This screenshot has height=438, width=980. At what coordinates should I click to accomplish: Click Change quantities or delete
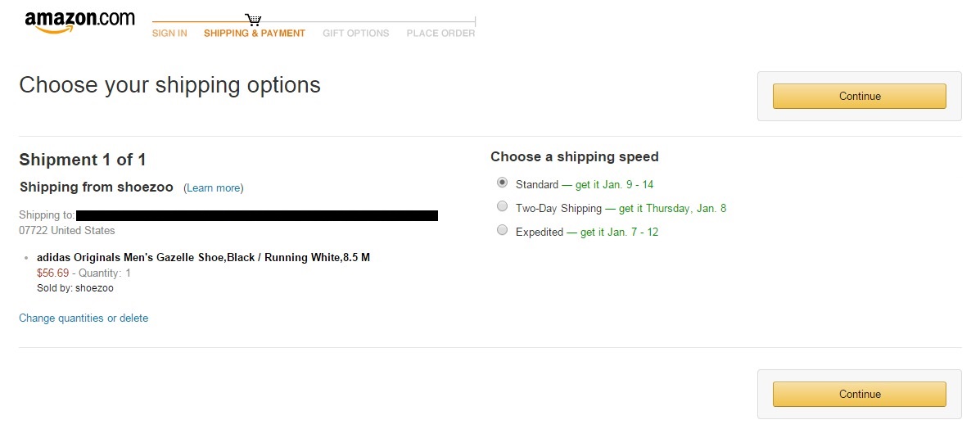(x=84, y=318)
